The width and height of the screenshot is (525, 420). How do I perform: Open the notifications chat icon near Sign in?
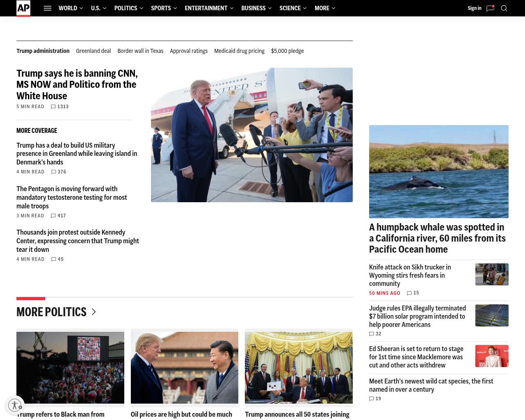coord(490,8)
